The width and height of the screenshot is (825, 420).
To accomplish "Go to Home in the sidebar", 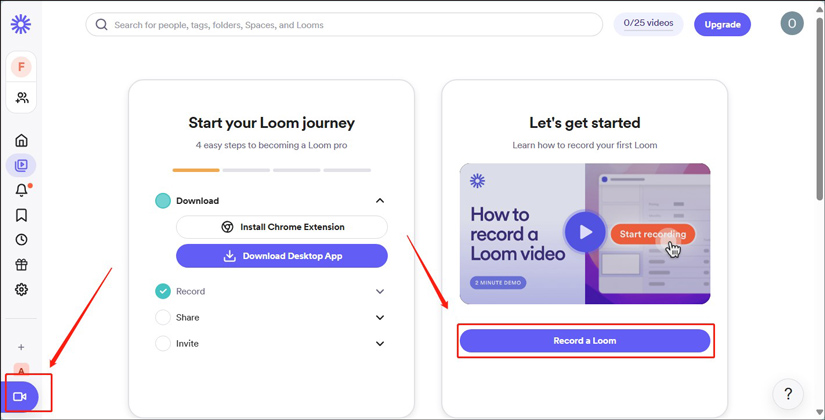I will (21, 141).
